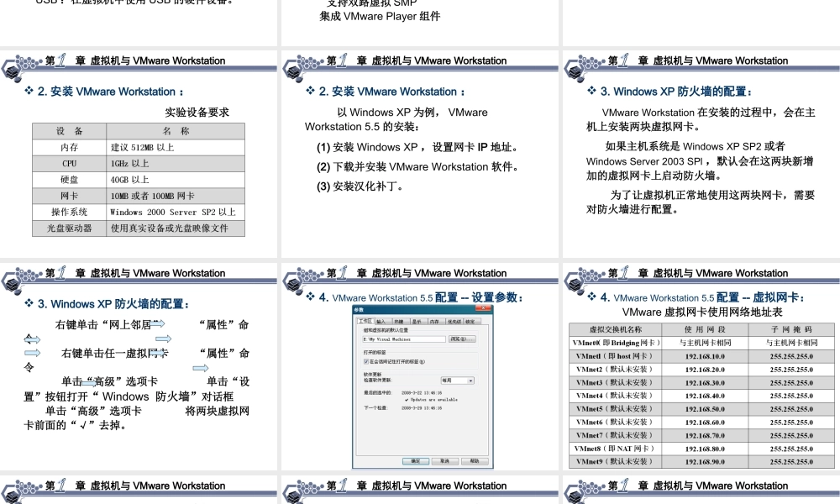Open the firewall slide with right-click steps

point(139,366)
